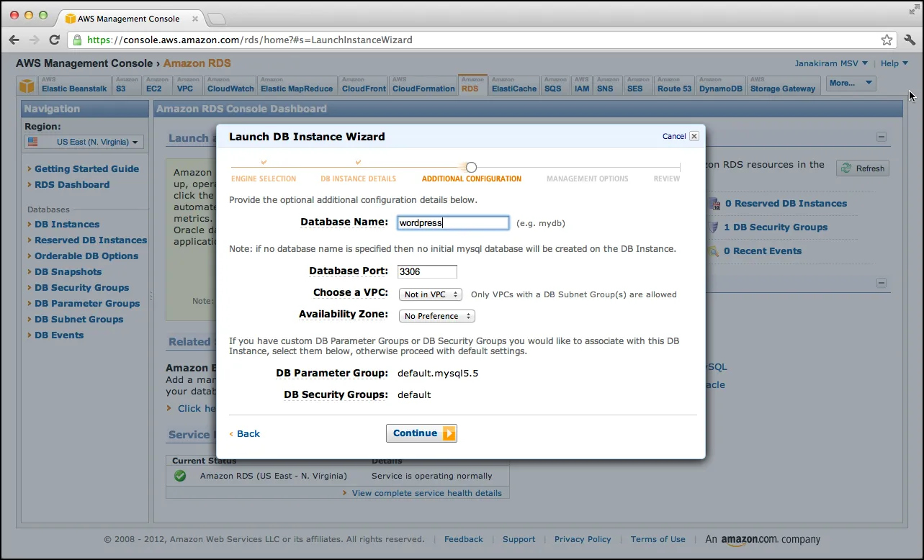Viewport: 924px width, 560px height.
Task: Open the Privacy Policy footer link
Action: tap(583, 539)
